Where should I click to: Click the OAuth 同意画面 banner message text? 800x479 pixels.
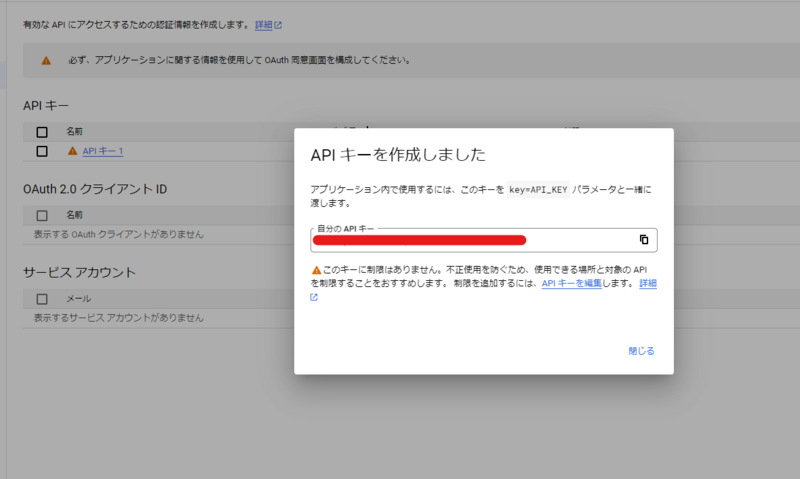tap(240, 60)
